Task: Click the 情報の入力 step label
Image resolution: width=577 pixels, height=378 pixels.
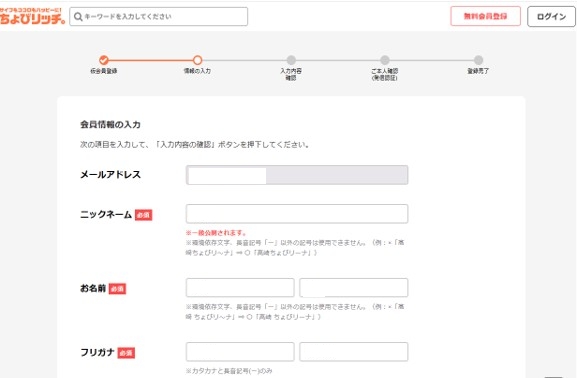Action: pyautogui.click(x=198, y=71)
